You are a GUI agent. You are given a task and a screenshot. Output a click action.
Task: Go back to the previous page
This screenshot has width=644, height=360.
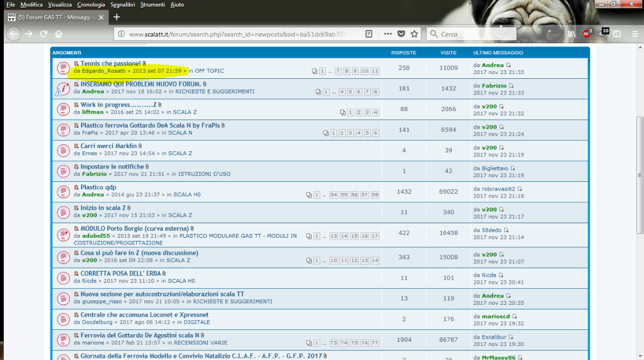13,34
